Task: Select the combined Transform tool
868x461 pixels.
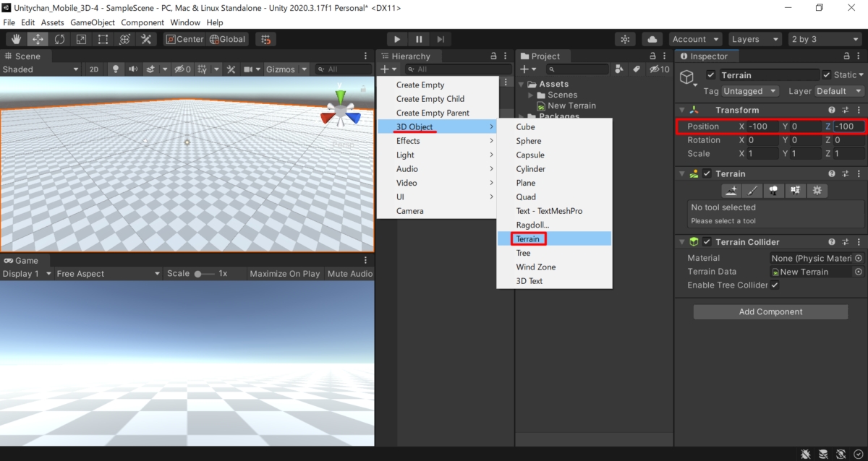Action: click(124, 39)
